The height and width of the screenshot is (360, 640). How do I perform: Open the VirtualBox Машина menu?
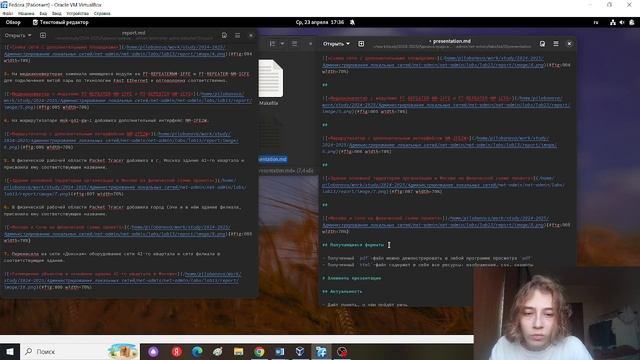26,13
